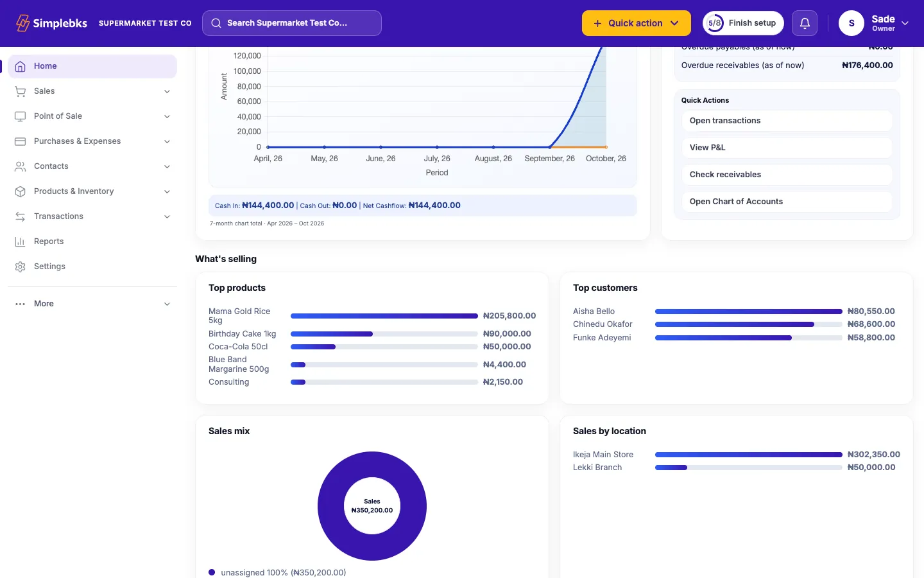Click the Ikeja Main Store sales bar
Image resolution: width=924 pixels, height=578 pixels.
pyautogui.click(x=749, y=455)
